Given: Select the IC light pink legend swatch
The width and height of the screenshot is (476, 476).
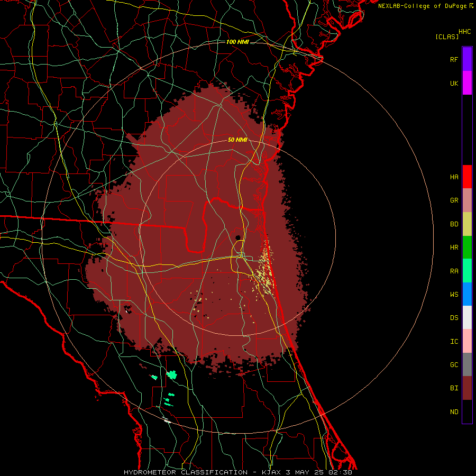Looking at the screenshot, I should pyautogui.click(x=467, y=341).
